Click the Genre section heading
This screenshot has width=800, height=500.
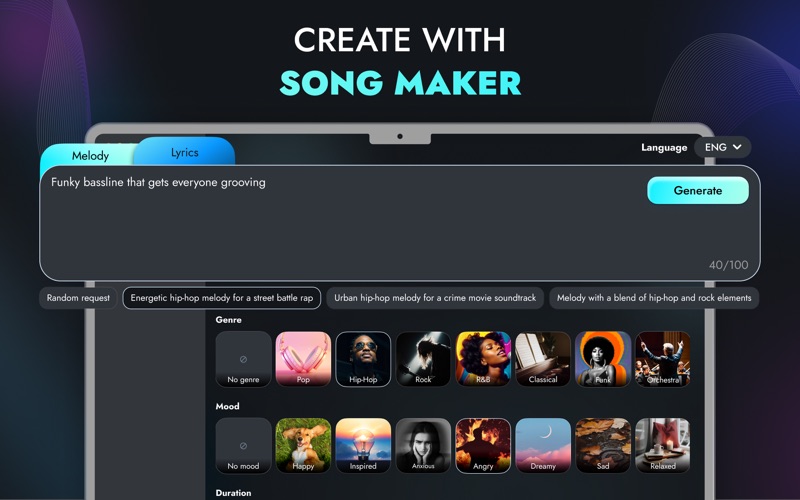pos(229,320)
